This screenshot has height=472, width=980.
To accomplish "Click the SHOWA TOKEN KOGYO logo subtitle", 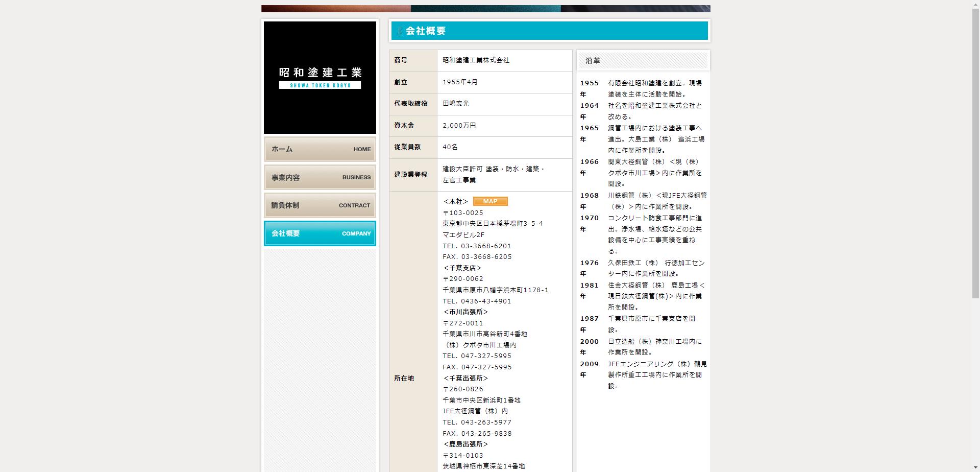I will point(320,85).
